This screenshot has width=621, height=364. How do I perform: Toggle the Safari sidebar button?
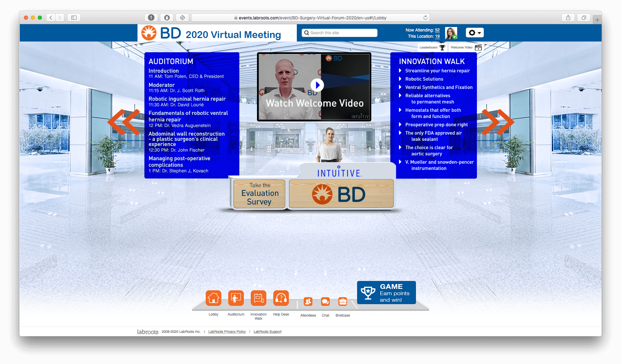[74, 18]
